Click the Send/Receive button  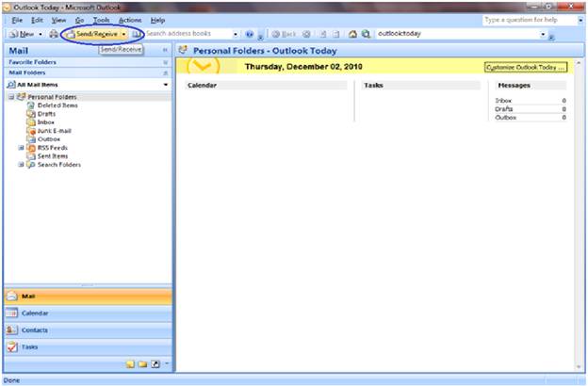pyautogui.click(x=92, y=34)
